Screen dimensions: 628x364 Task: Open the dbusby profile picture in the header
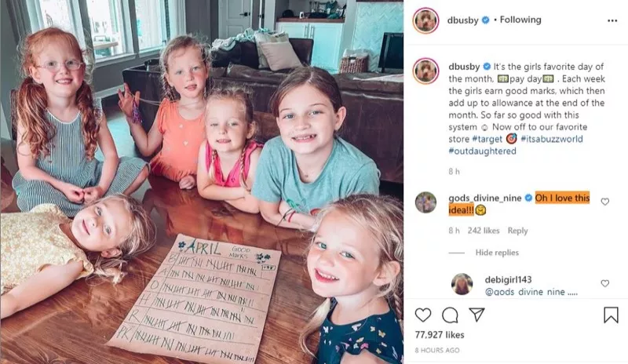425,20
